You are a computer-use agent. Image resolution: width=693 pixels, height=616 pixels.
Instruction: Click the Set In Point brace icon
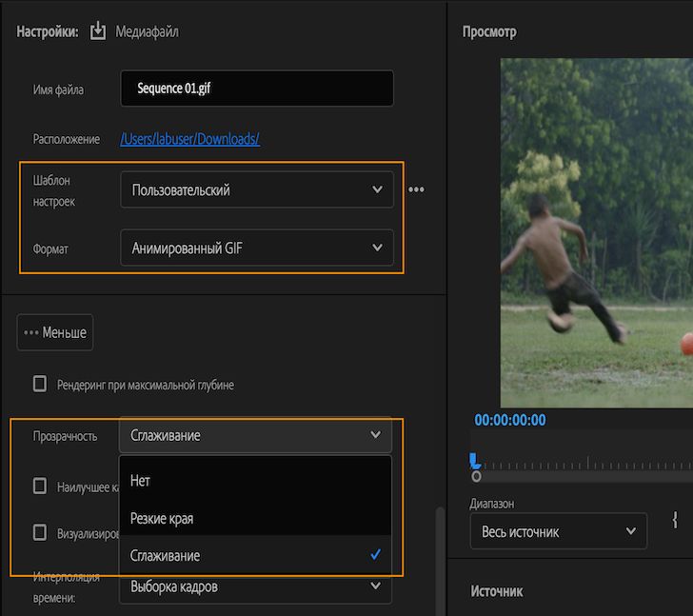[x=675, y=520]
